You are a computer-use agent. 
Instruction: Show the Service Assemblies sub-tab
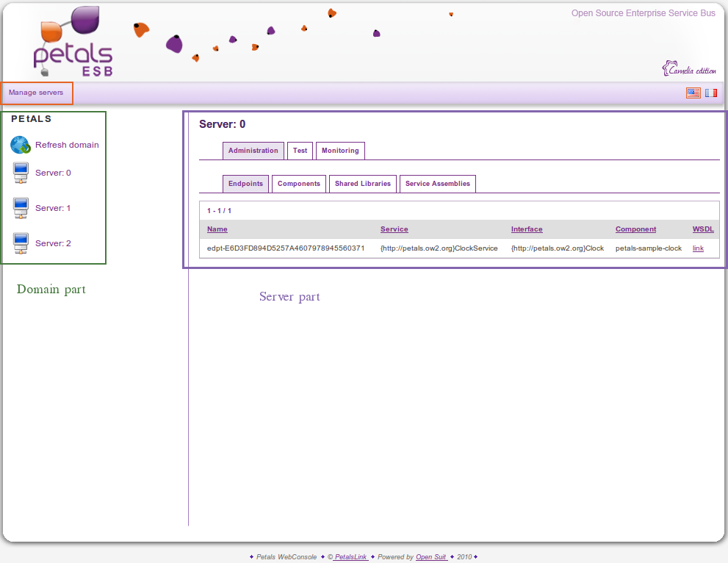pyautogui.click(x=437, y=184)
